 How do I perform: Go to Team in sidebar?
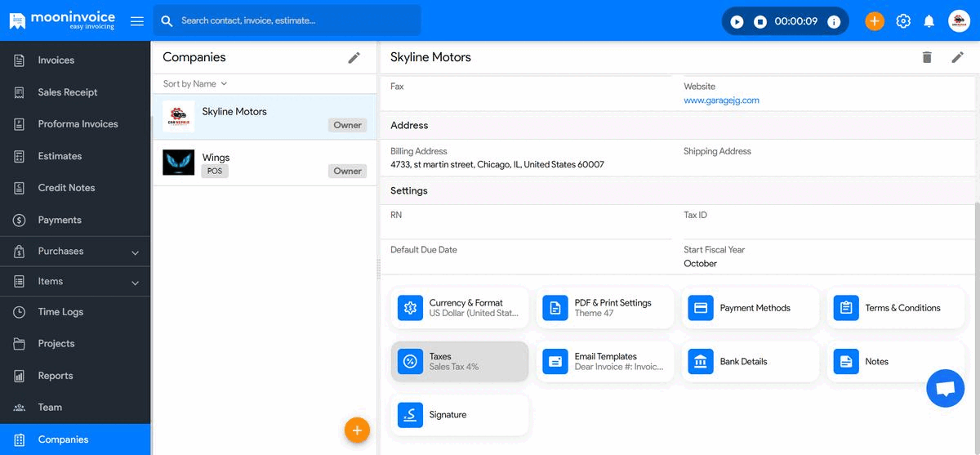[75, 408]
